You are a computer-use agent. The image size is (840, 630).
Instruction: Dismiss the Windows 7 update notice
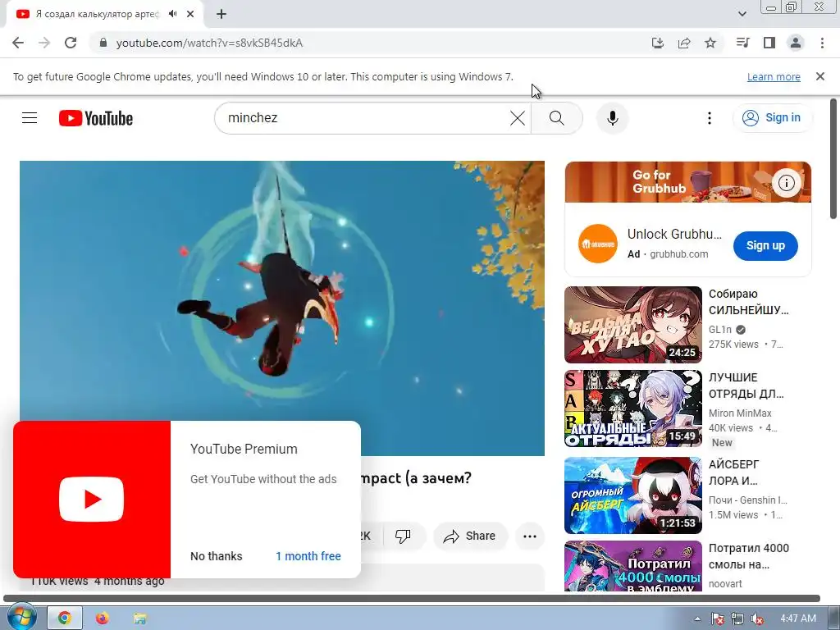point(820,76)
